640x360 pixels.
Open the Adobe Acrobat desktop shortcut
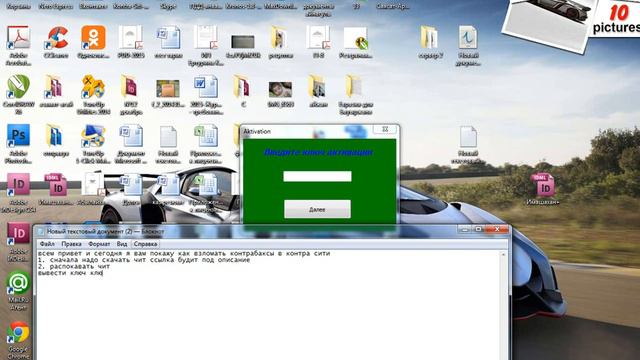pyautogui.click(x=18, y=39)
